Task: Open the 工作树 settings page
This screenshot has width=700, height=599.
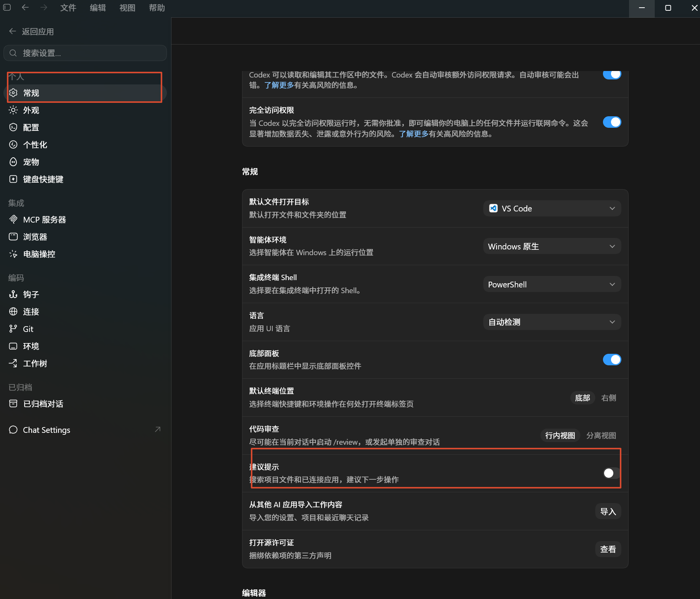Action: pos(85,363)
